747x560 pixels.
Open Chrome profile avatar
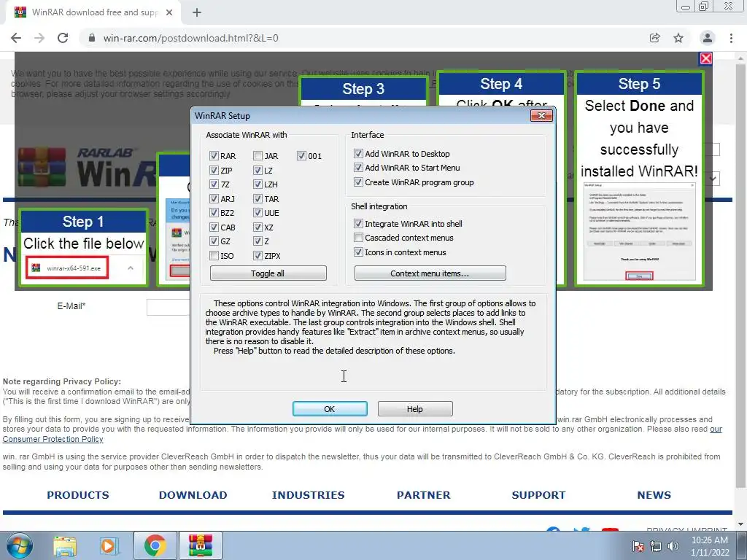(x=708, y=38)
